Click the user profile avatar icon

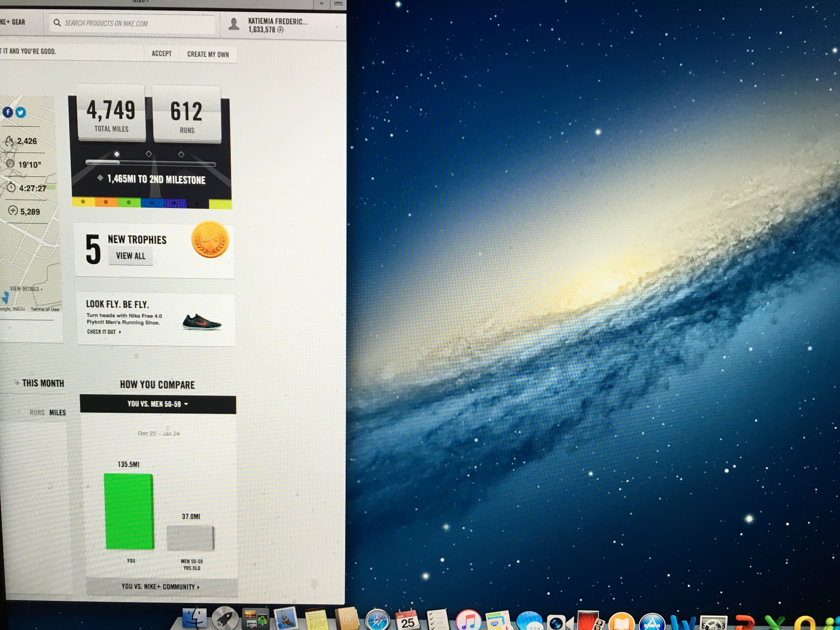pyautogui.click(x=234, y=24)
